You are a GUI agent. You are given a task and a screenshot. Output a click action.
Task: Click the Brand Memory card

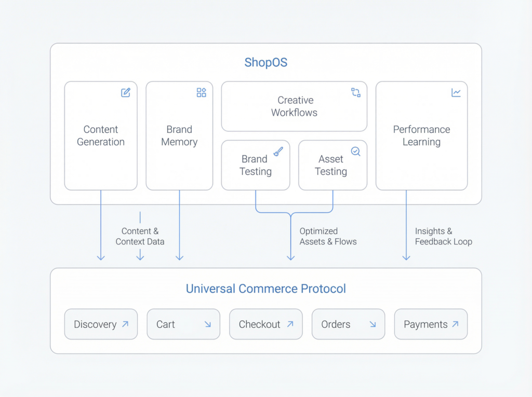pos(179,135)
